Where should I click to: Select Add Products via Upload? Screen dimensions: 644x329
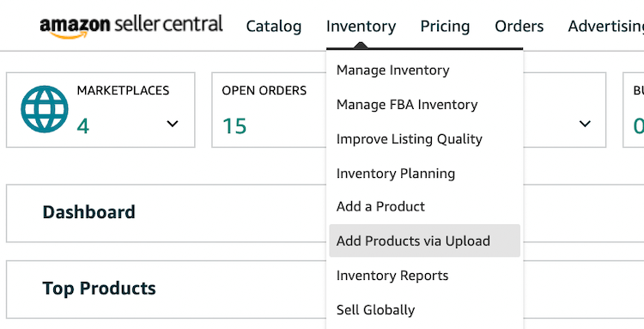pos(425,241)
